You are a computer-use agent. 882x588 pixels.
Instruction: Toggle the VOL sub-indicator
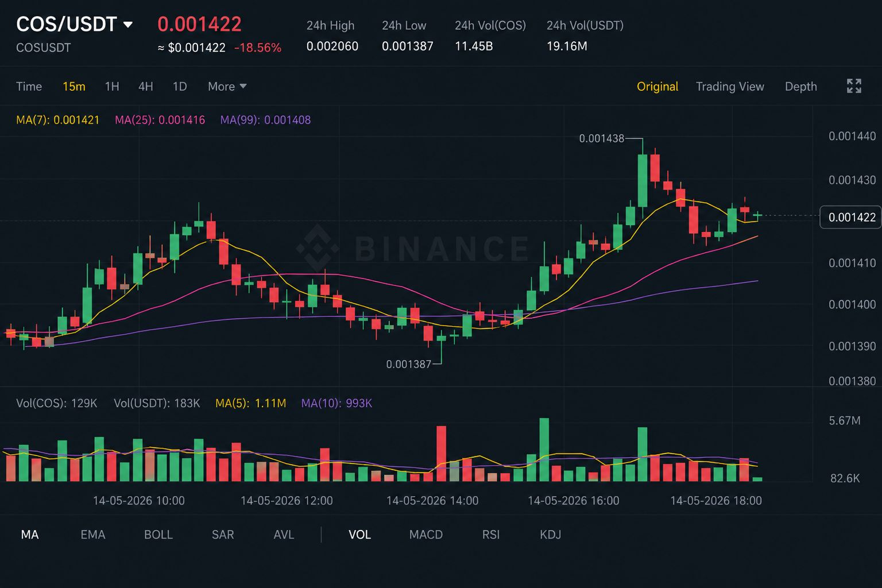tap(359, 535)
